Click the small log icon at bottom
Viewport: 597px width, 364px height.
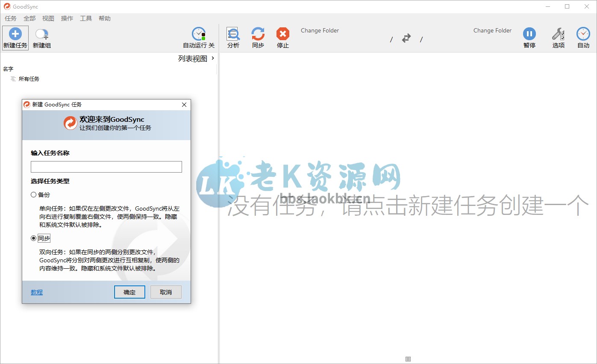pos(408,359)
